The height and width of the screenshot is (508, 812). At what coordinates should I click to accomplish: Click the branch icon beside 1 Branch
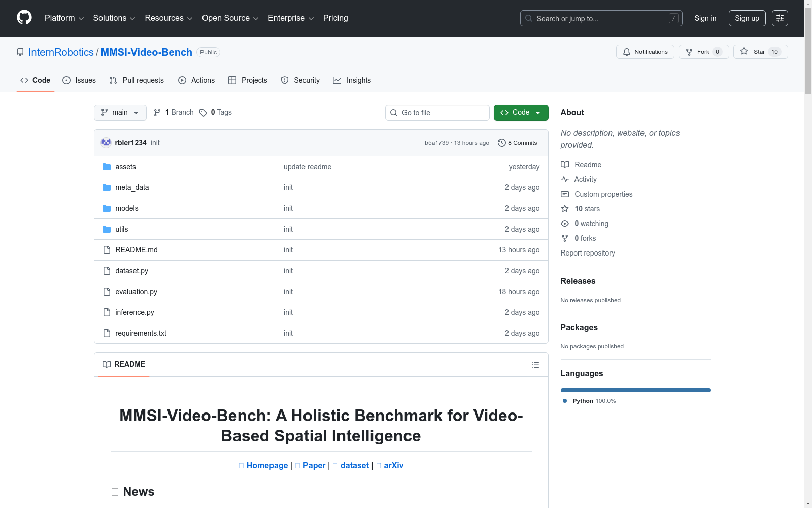coord(157,113)
